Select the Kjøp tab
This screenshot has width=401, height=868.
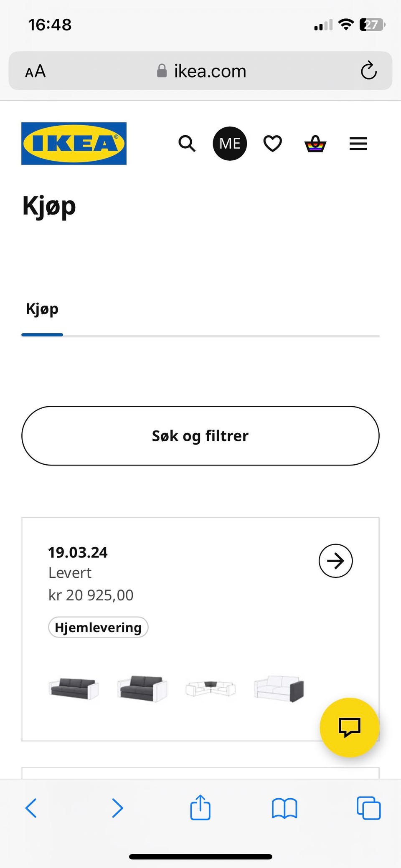(x=42, y=309)
